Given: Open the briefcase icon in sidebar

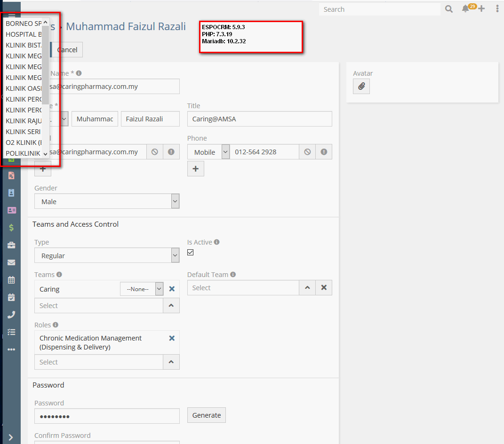Looking at the screenshot, I should (11, 245).
